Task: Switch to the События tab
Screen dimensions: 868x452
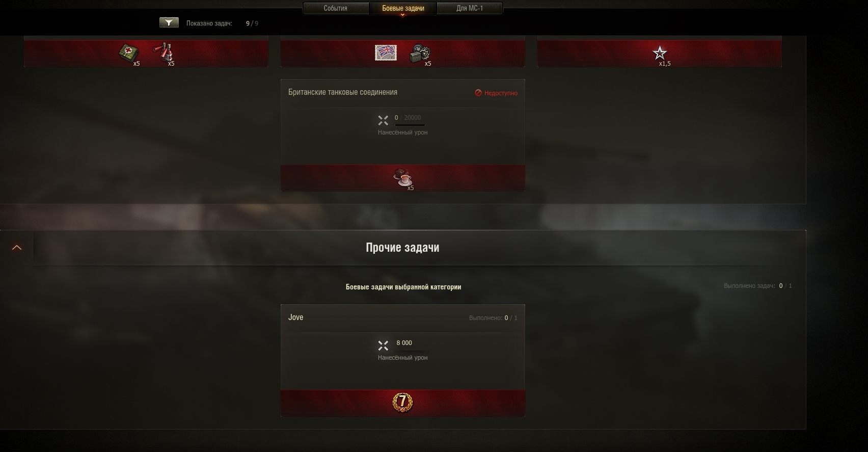Action: click(336, 9)
